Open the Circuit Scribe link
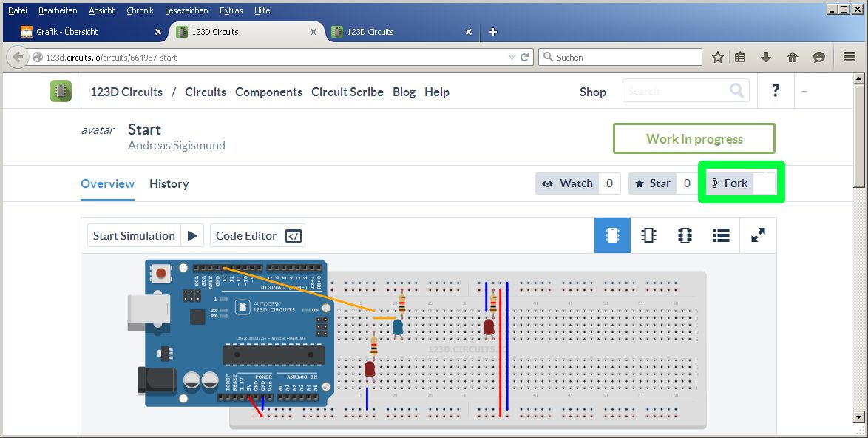868x438 pixels. click(347, 92)
